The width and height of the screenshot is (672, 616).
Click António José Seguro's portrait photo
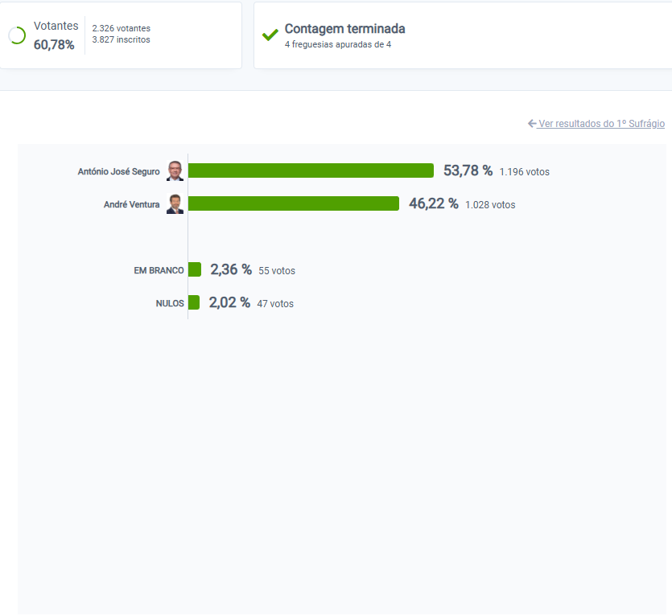coord(175,171)
